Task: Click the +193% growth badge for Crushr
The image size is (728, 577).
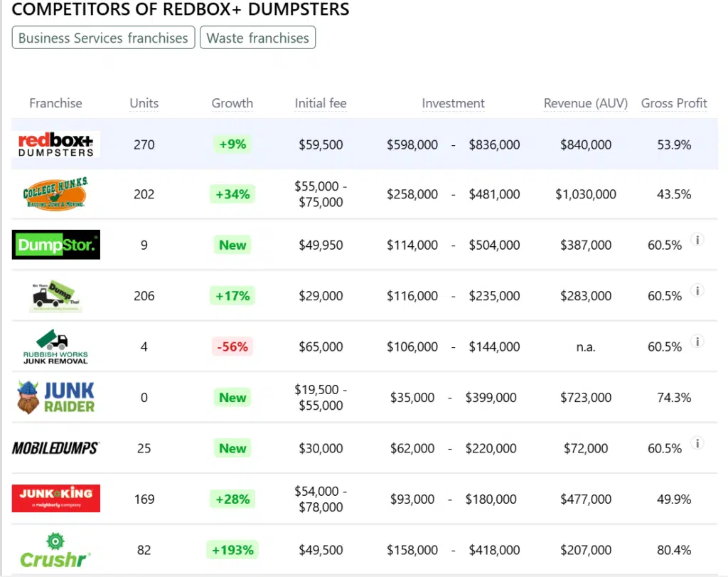Action: 232,550
